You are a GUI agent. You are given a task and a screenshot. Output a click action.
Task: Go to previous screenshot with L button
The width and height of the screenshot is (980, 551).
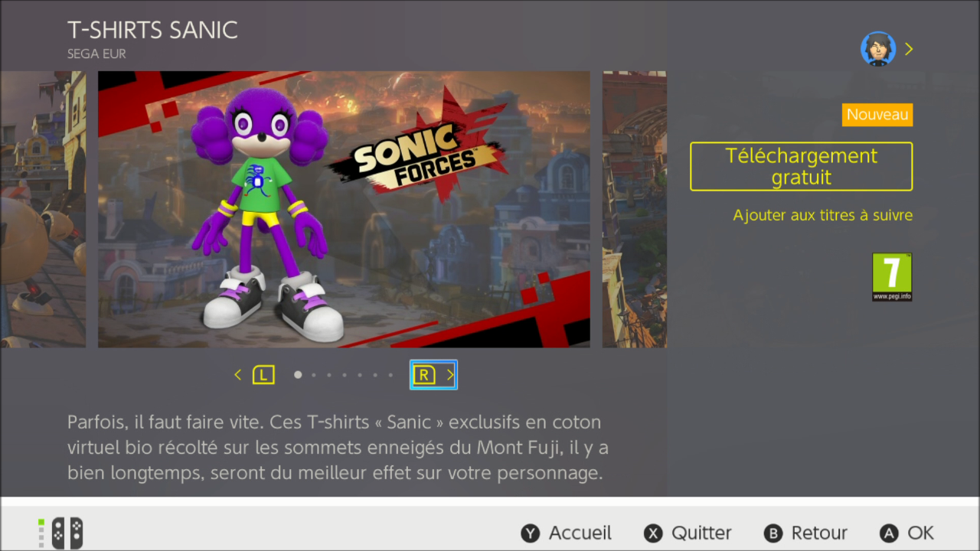(x=263, y=375)
